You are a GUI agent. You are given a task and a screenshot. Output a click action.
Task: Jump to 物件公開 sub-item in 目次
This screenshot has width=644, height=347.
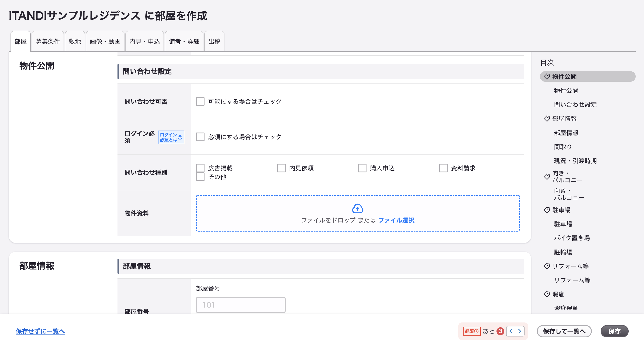566,90
